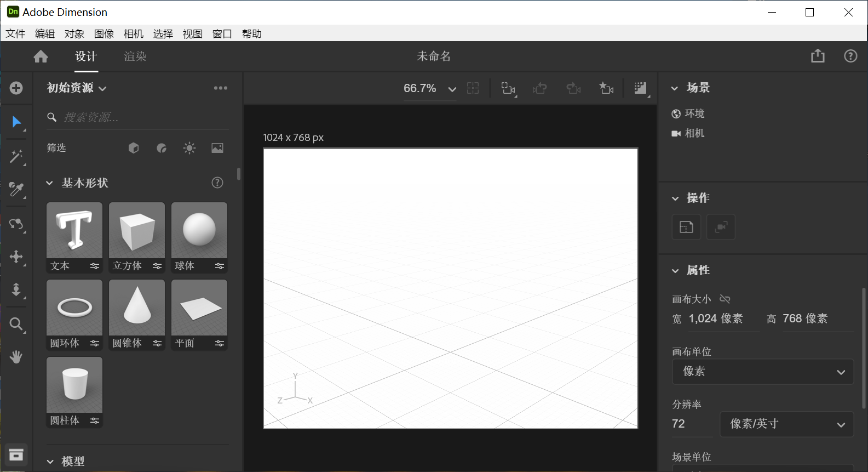
Task: Open the Camera menu
Action: coord(134,34)
